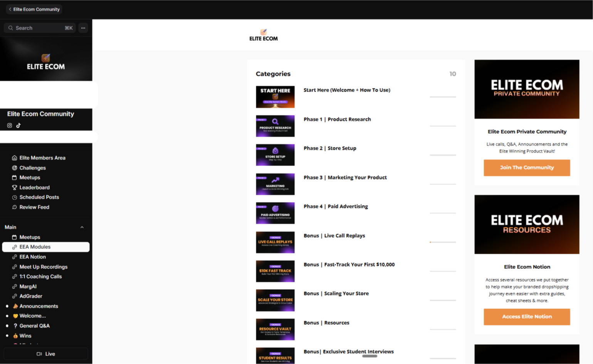The height and width of the screenshot is (364, 593).
Task: Click the link icon beside Meet Up Recordings
Action: [x=15, y=267]
